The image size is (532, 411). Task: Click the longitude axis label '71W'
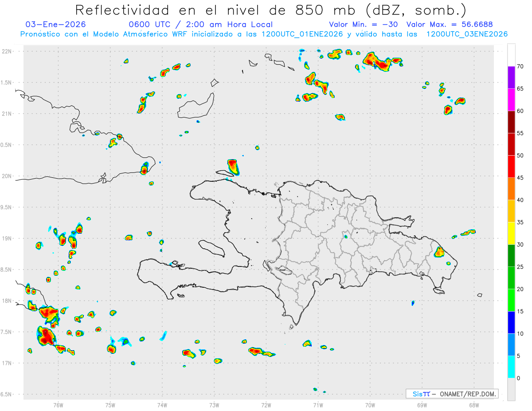(x=318, y=405)
